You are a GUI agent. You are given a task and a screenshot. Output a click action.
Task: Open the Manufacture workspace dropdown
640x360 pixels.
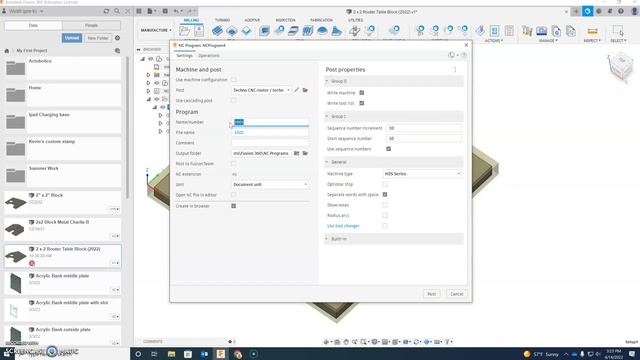pyautogui.click(x=156, y=30)
